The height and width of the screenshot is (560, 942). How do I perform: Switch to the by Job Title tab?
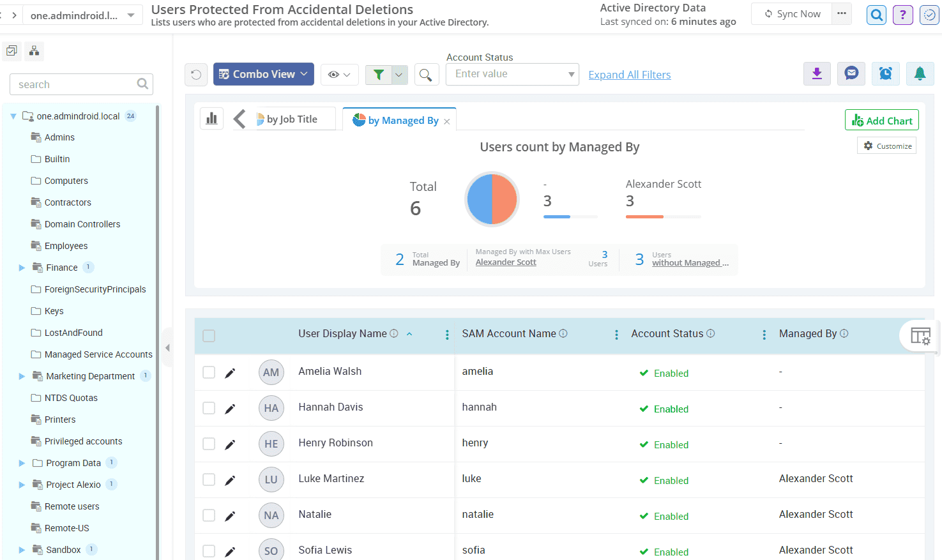291,119
